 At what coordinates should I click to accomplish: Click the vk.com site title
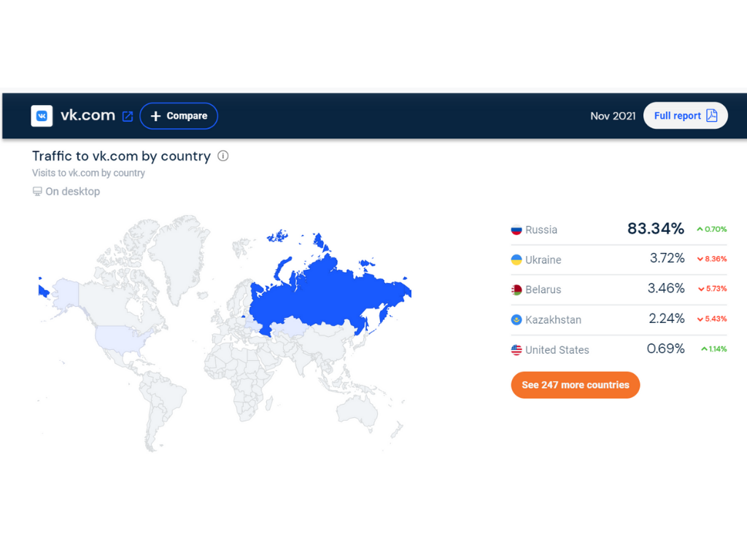[x=88, y=115]
